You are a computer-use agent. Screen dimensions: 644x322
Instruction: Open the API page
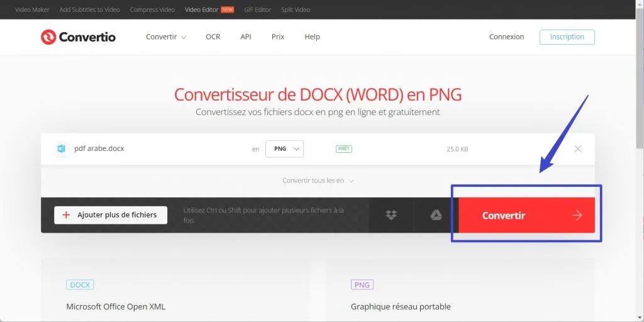pyautogui.click(x=246, y=37)
